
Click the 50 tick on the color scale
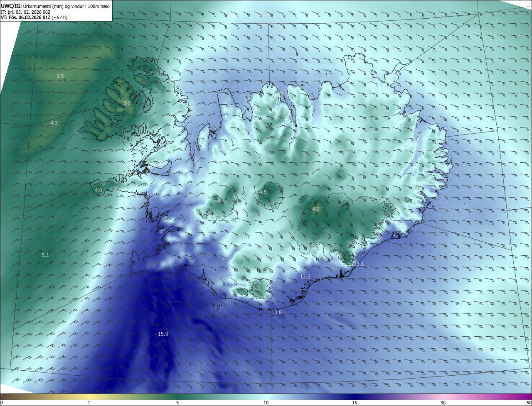[x=529, y=403]
